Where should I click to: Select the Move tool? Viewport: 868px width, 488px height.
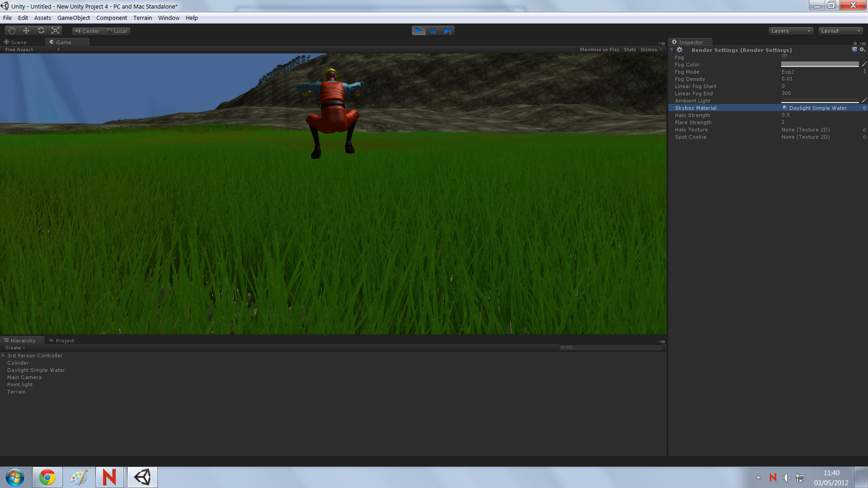[26, 30]
